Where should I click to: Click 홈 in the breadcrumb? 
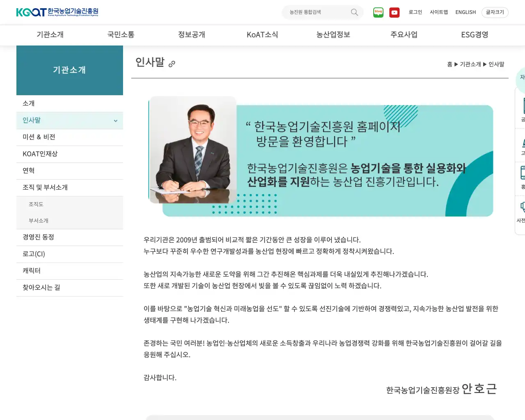click(450, 64)
